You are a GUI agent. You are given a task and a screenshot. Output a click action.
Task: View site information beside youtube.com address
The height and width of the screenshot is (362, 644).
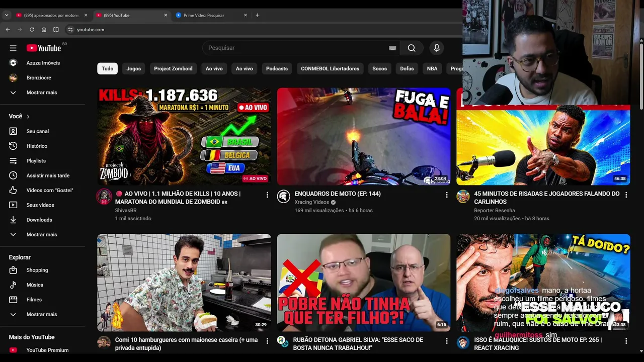pos(70,30)
